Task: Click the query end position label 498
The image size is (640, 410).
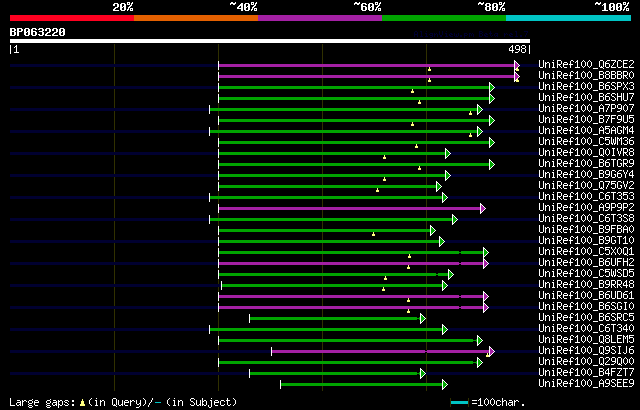Action: (x=517, y=49)
